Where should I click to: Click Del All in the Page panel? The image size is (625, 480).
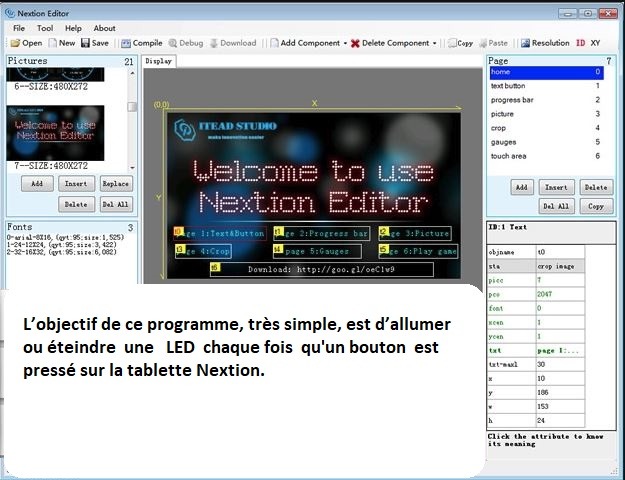pyautogui.click(x=556, y=206)
